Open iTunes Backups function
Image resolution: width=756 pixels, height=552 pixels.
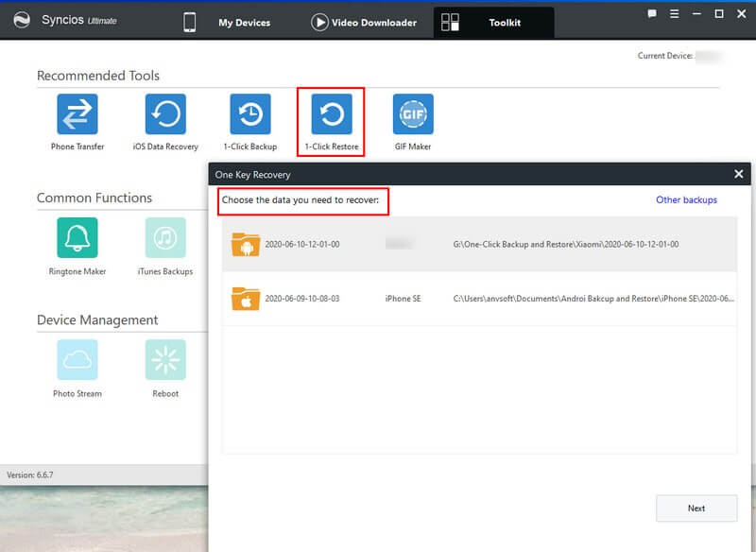165,237
